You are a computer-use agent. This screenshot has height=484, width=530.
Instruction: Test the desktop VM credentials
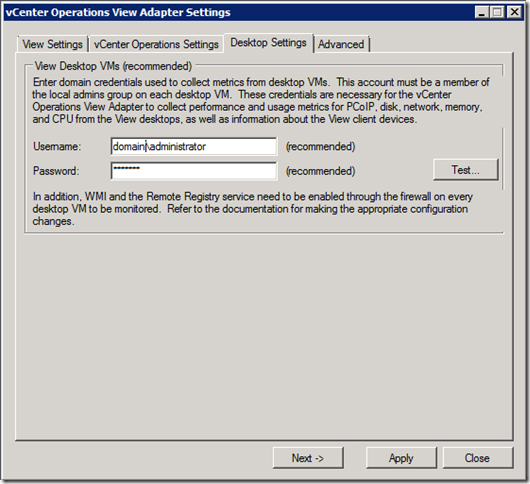click(x=465, y=170)
